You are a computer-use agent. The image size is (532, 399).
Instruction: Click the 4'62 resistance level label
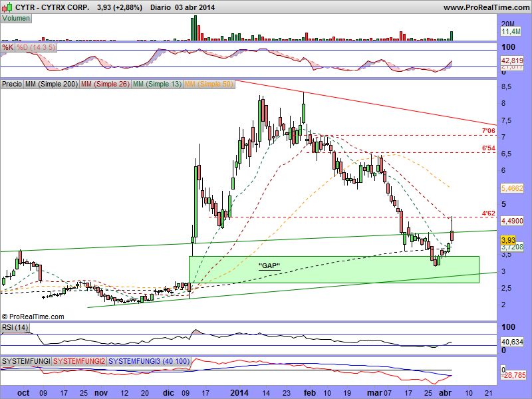click(489, 213)
